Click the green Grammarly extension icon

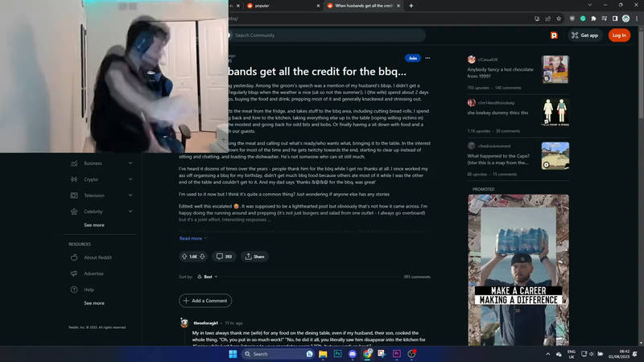click(583, 19)
